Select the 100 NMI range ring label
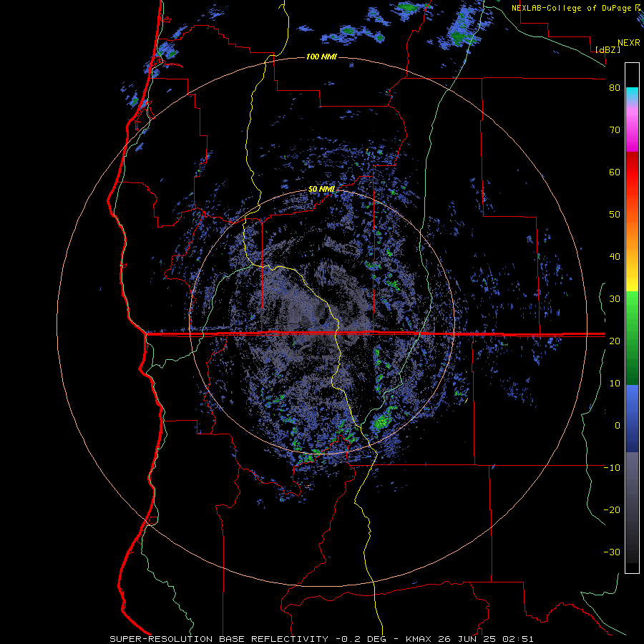Image resolution: width=644 pixels, height=644 pixels. pyautogui.click(x=321, y=57)
